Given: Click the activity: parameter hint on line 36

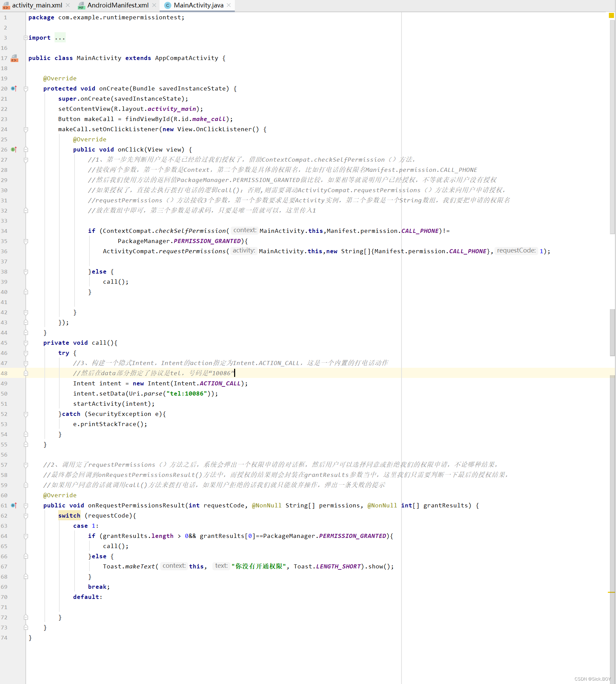Looking at the screenshot, I should tap(244, 251).
